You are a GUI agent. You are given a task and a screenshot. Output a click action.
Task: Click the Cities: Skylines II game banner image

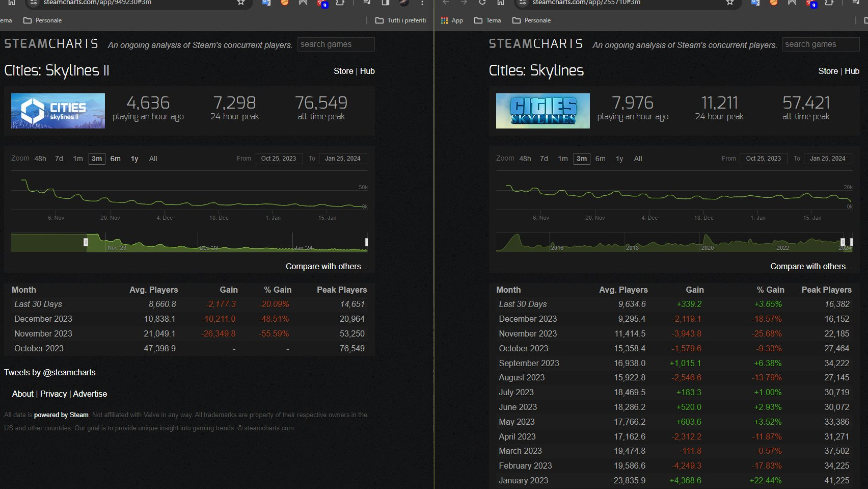[x=58, y=111]
